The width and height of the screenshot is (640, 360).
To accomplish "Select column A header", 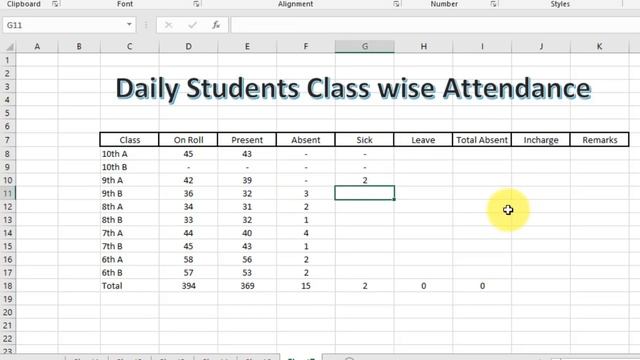I will tap(37, 47).
